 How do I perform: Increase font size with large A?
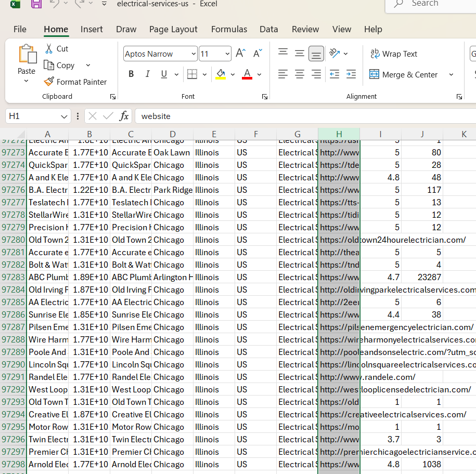pos(240,53)
